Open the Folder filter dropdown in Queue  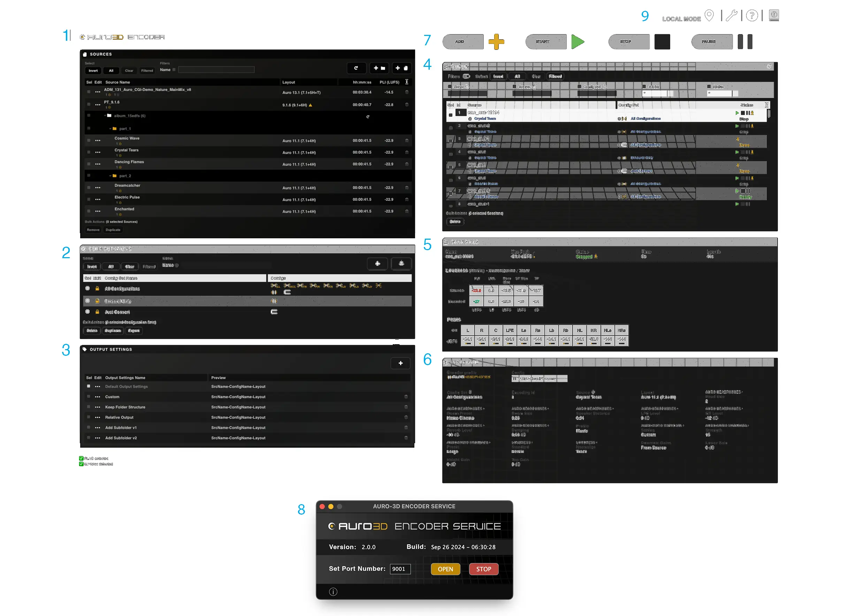(x=658, y=93)
